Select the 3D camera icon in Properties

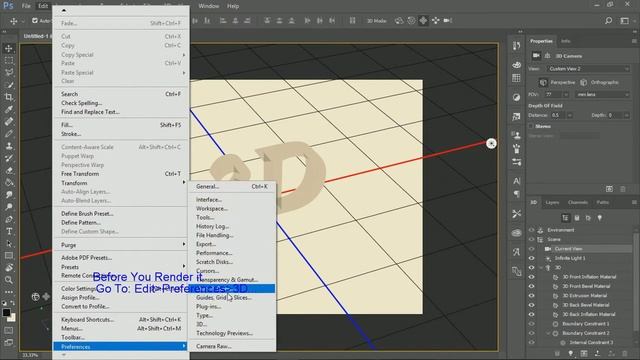[x=536, y=56]
